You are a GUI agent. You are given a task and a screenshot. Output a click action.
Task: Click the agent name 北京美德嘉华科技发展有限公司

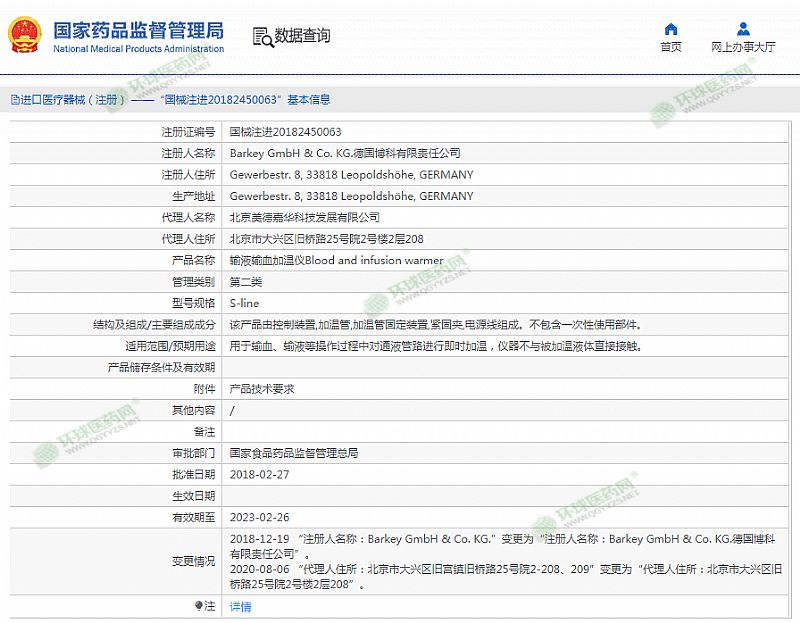[x=304, y=217]
